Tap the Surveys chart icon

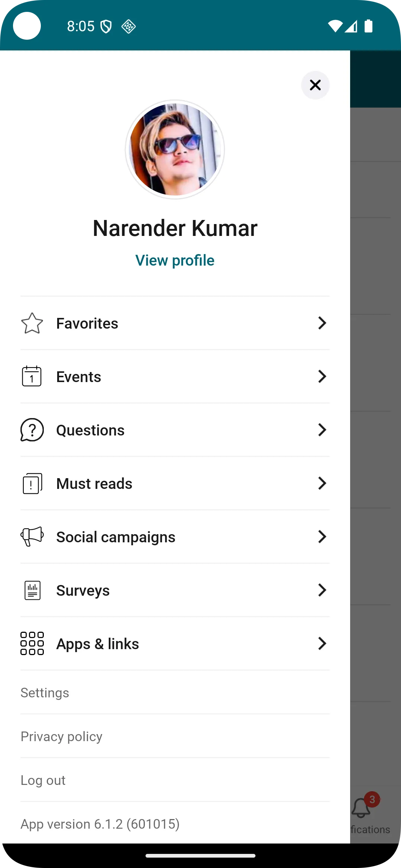pos(32,590)
